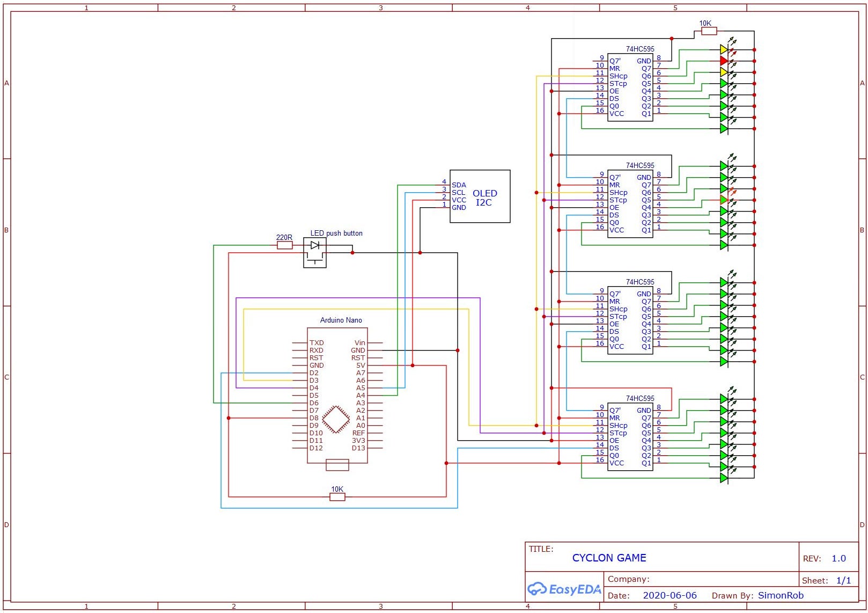Click the EasyEDA logo in title block

point(564,589)
